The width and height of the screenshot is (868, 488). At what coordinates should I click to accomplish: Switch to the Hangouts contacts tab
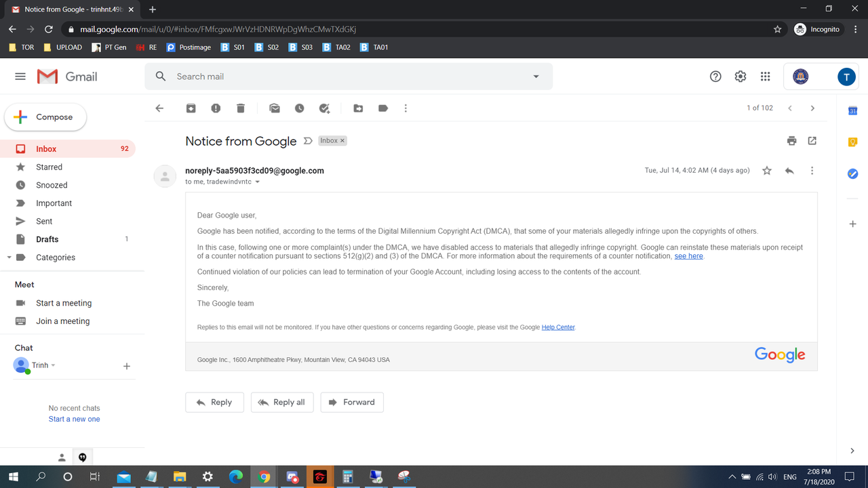(62, 457)
